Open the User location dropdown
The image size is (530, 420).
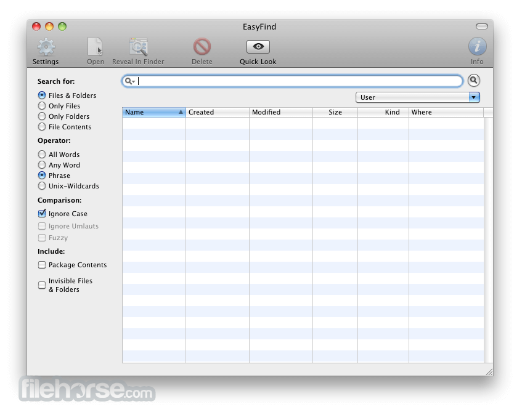coord(418,97)
